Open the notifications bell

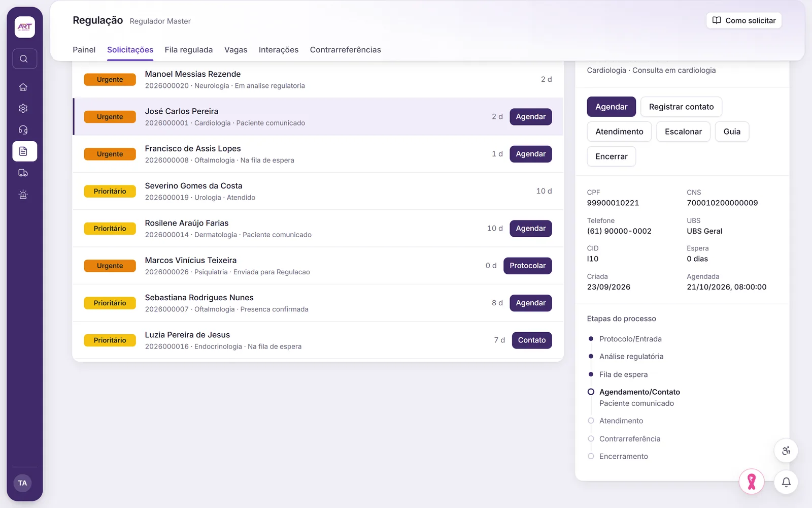pyautogui.click(x=786, y=482)
